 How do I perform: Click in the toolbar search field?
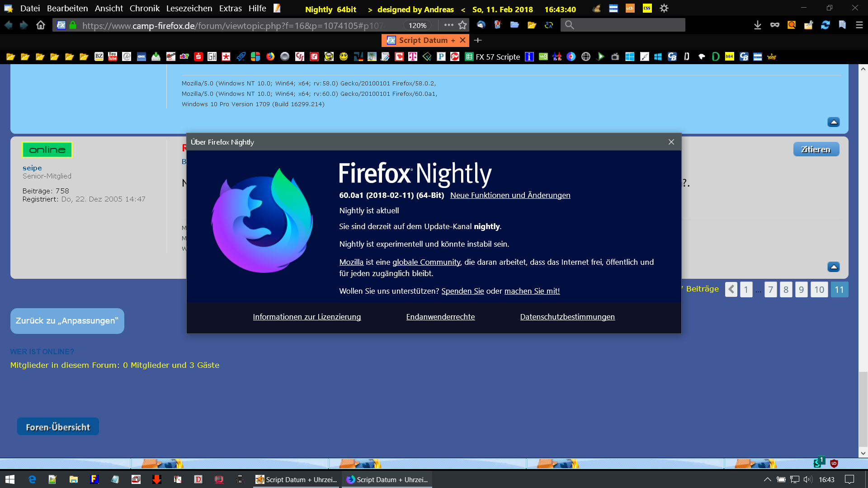point(628,25)
